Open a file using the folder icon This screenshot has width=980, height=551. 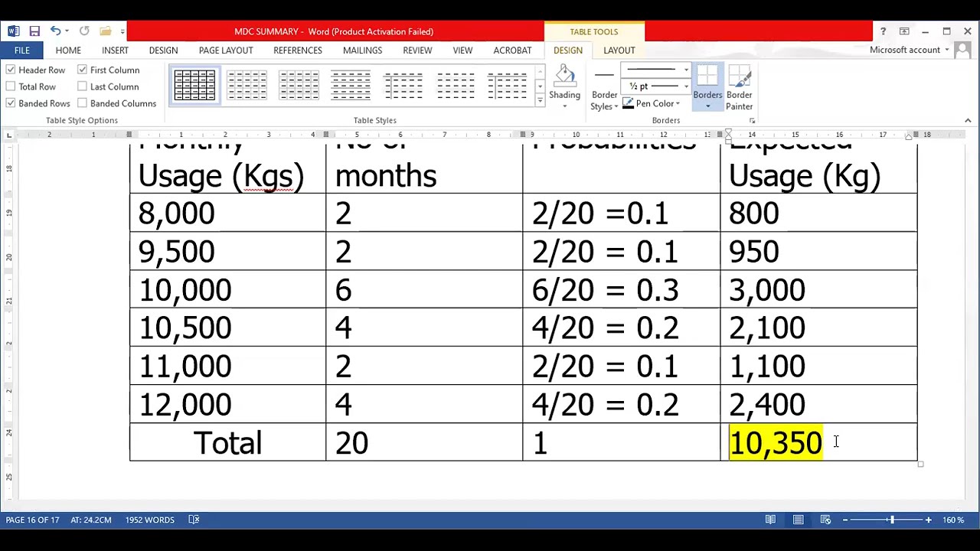point(105,31)
